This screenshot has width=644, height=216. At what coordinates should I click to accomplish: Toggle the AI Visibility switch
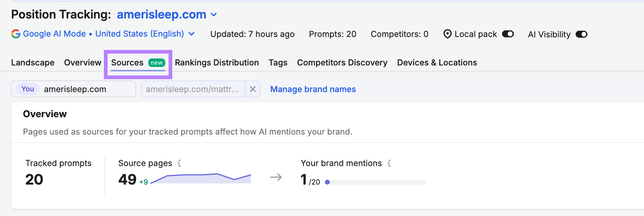[582, 34]
